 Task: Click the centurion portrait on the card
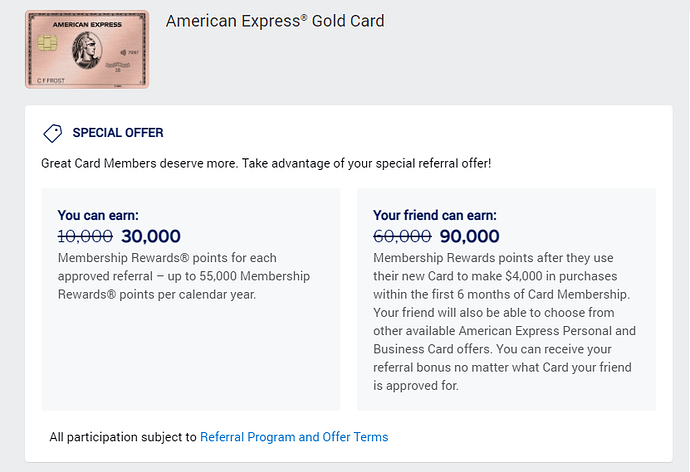[x=87, y=51]
